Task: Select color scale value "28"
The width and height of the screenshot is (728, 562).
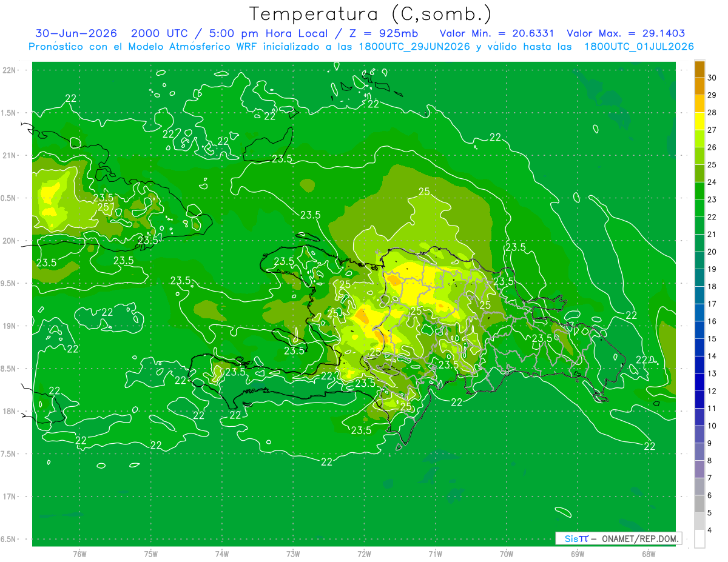Action: coord(712,112)
